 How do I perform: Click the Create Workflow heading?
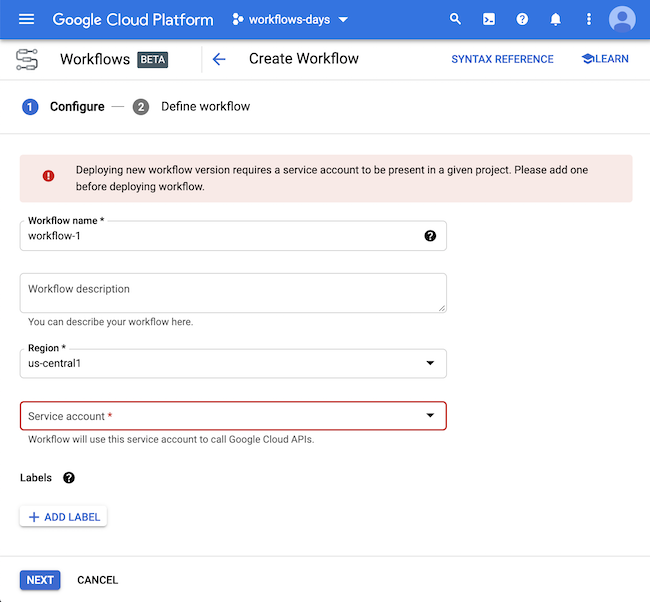click(304, 58)
